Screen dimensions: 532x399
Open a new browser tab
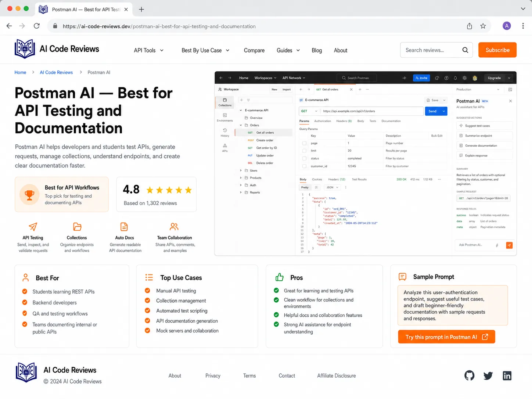coord(141,10)
